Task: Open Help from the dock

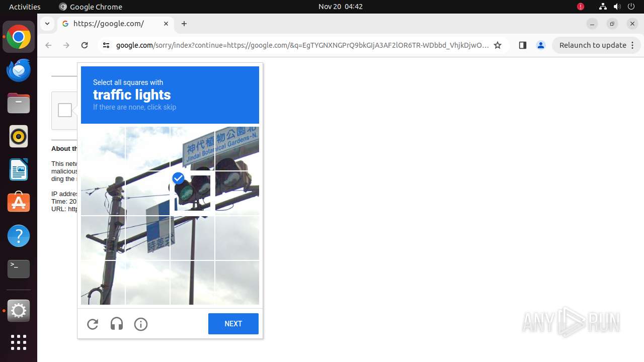Action: 19,236
